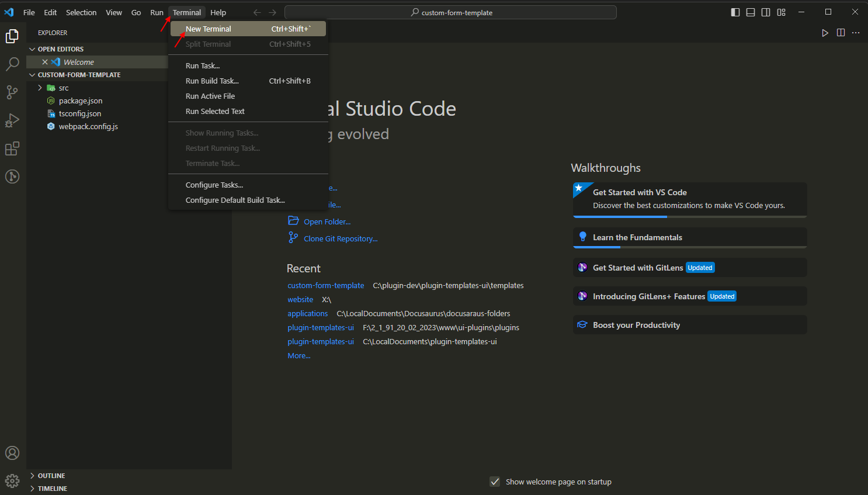
Task: Open Learn the Fundamentals walkthrough
Action: pos(690,238)
